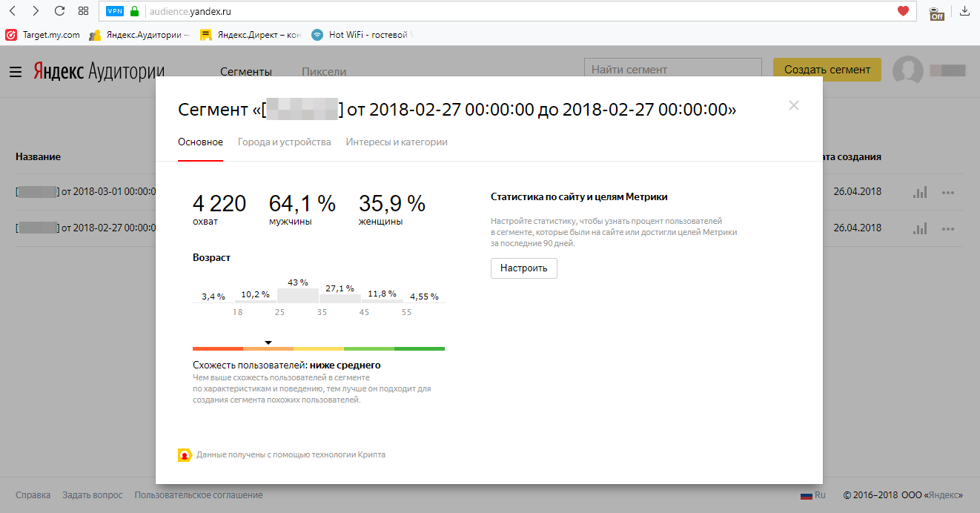Bookmark the page with the heart icon
Screen dimensions: 980x513
click(x=903, y=11)
